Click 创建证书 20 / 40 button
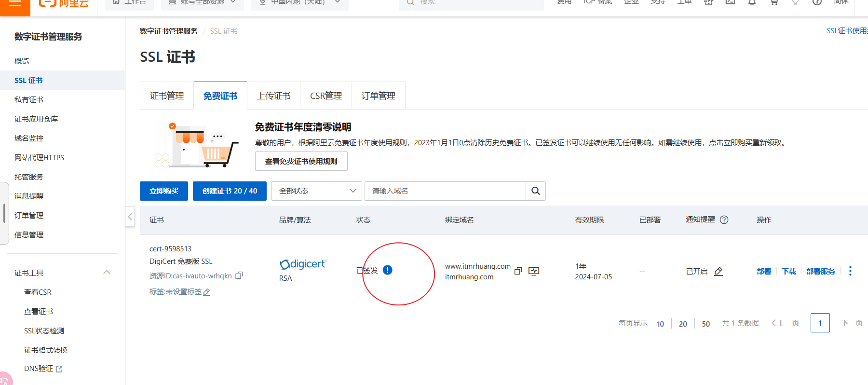Screen dimensions: 868x385 [x=230, y=191]
